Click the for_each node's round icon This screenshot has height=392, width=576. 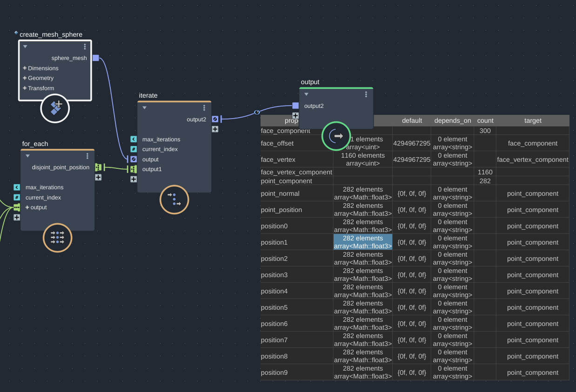click(58, 238)
